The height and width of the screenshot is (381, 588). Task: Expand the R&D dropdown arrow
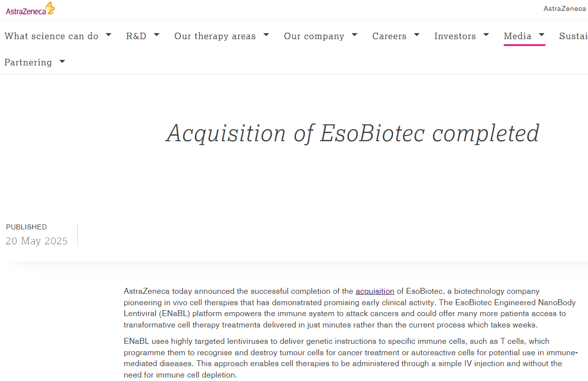[157, 35]
